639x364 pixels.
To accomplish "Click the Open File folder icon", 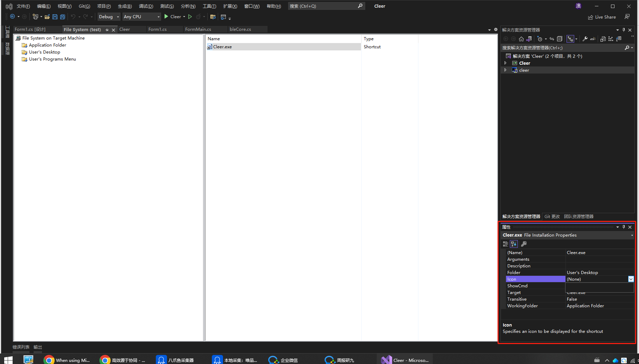I will click(x=47, y=16).
